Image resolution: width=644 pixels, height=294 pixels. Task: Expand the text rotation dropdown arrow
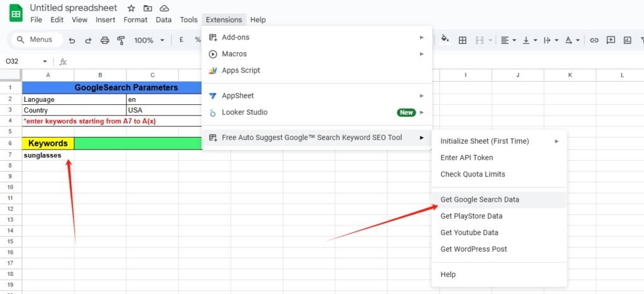pyautogui.click(x=578, y=40)
